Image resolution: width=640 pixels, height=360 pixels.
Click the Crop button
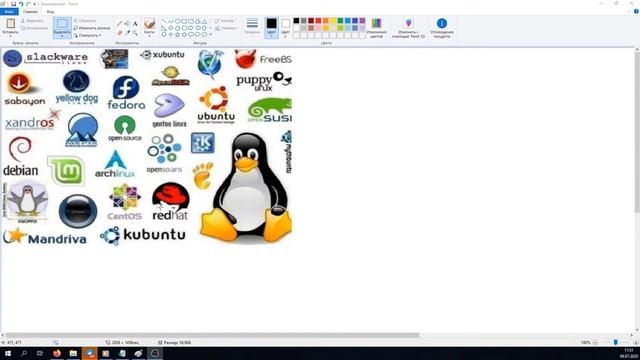(85, 20)
